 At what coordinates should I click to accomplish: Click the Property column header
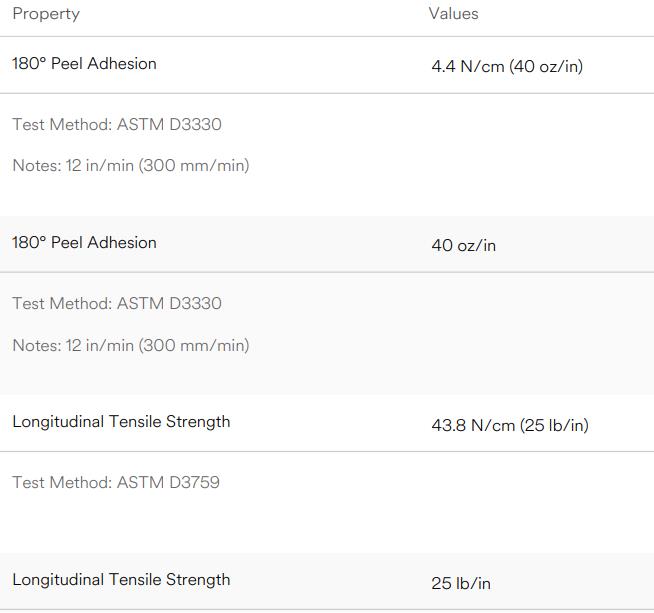[x=46, y=14]
